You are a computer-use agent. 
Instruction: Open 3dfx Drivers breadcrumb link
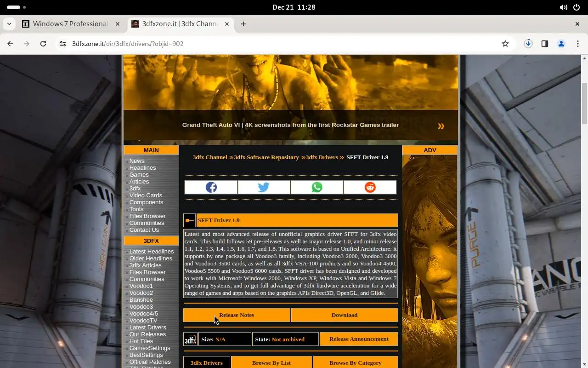coord(322,157)
